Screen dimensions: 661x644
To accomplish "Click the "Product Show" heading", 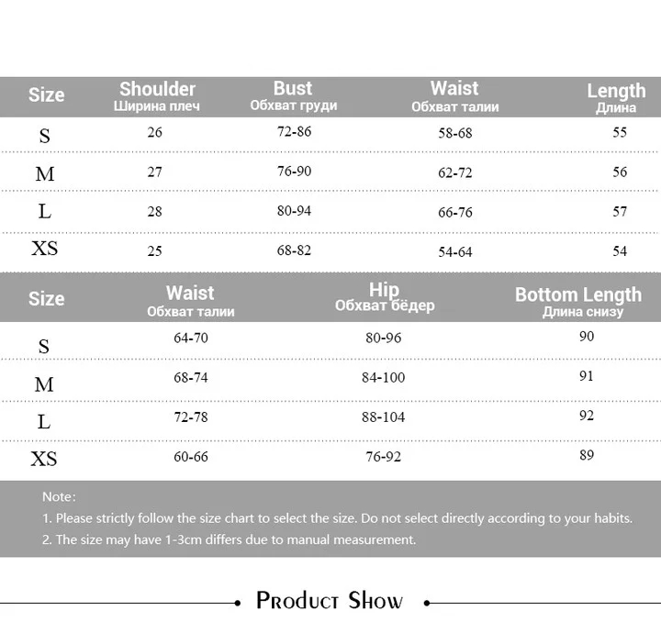I will tap(330, 601).
